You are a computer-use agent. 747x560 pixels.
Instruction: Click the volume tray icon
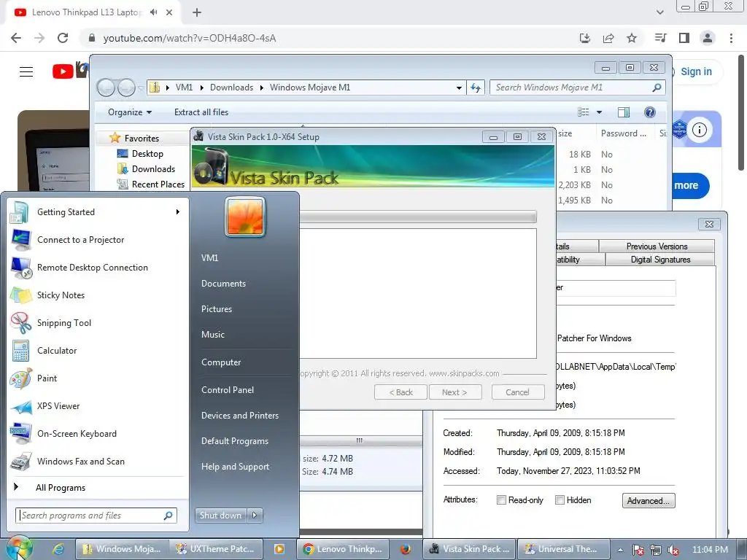point(673,550)
